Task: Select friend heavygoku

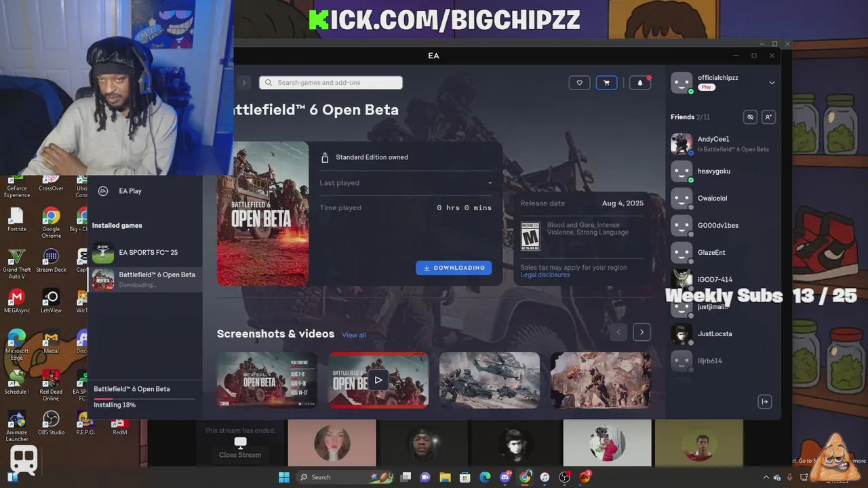Action: (723, 171)
